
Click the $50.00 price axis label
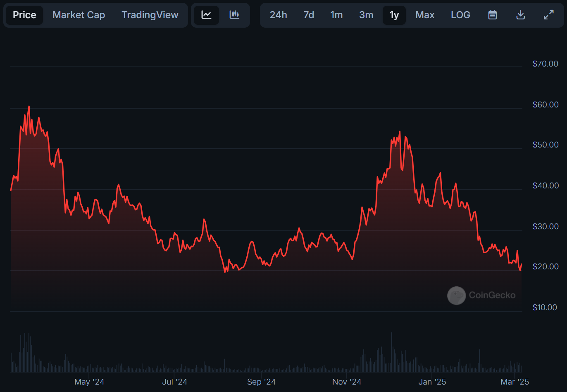(546, 145)
